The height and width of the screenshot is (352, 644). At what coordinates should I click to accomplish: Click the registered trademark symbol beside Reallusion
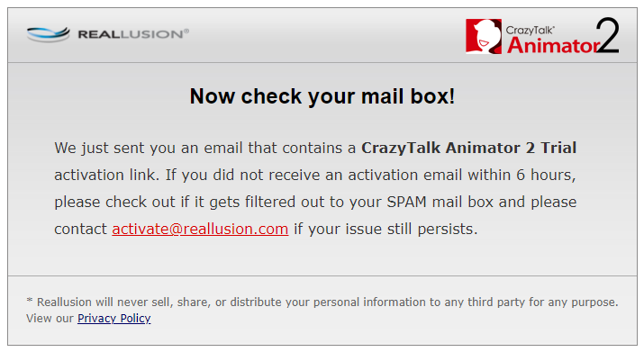click(186, 31)
